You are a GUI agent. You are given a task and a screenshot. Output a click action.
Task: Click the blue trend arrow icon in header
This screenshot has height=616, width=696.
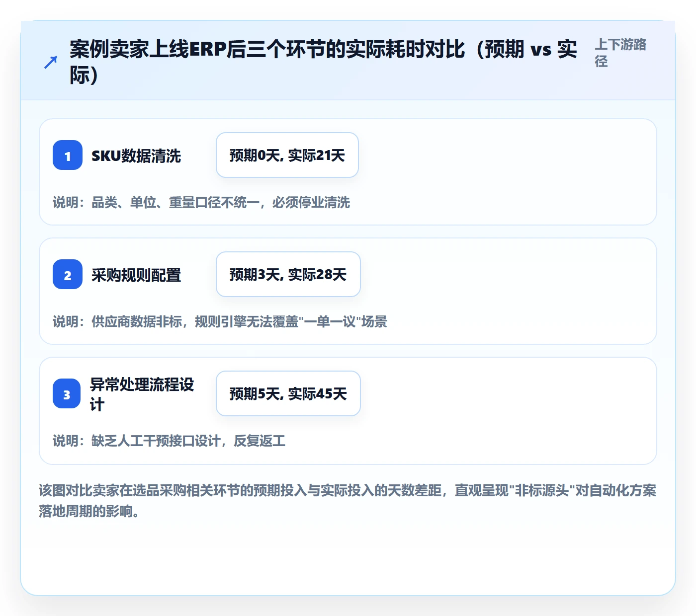pyautogui.click(x=50, y=63)
